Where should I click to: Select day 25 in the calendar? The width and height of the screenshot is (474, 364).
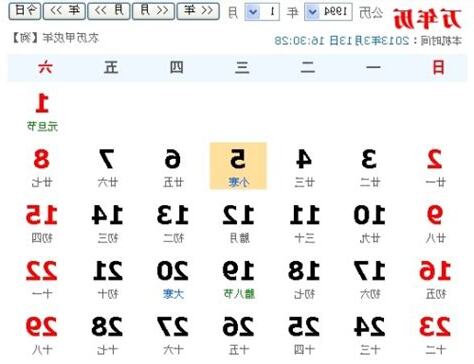pyautogui.click(x=304, y=335)
